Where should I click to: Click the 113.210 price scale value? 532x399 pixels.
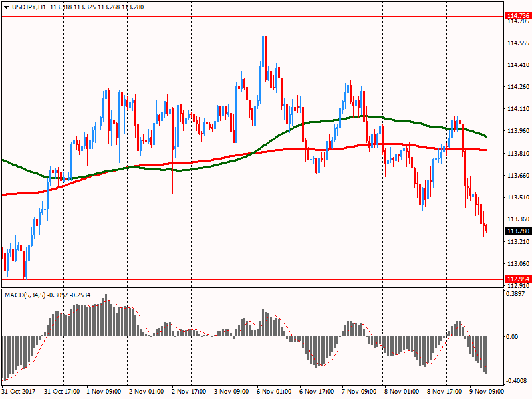[x=518, y=241]
